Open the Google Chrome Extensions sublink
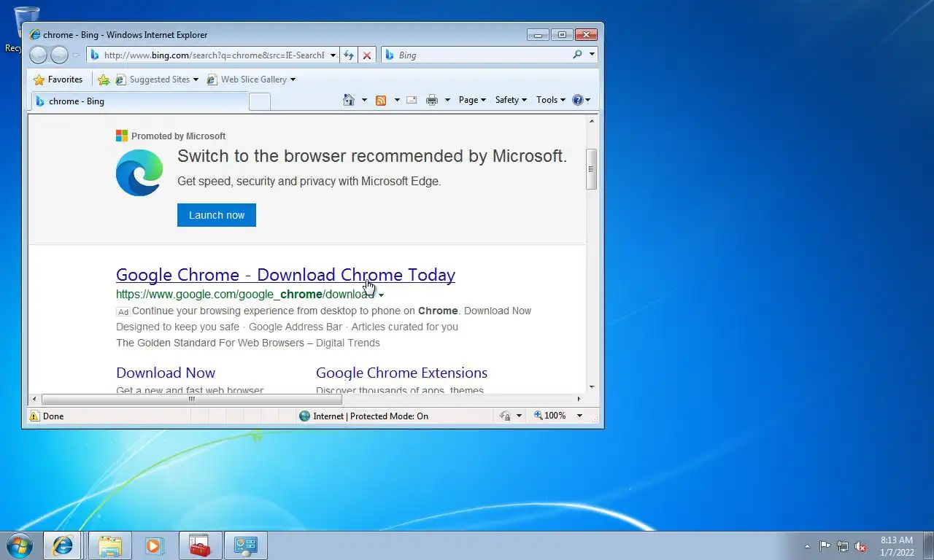This screenshot has width=934, height=560. pos(401,373)
